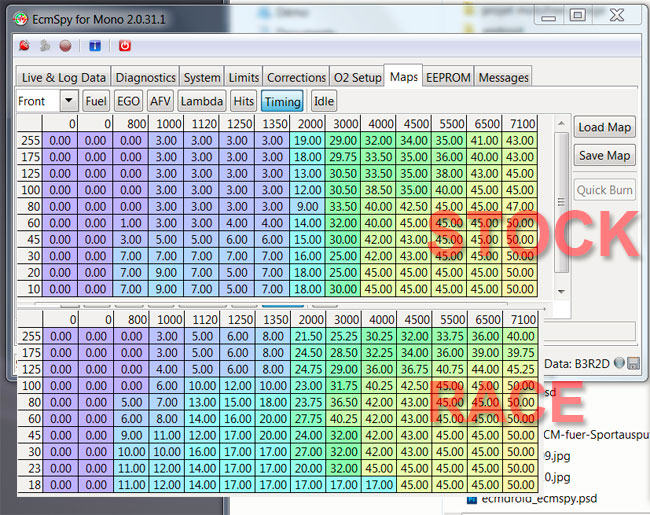Image resolution: width=650 pixels, height=515 pixels.
Task: Click the row header labeled 20
Action: coord(30,272)
